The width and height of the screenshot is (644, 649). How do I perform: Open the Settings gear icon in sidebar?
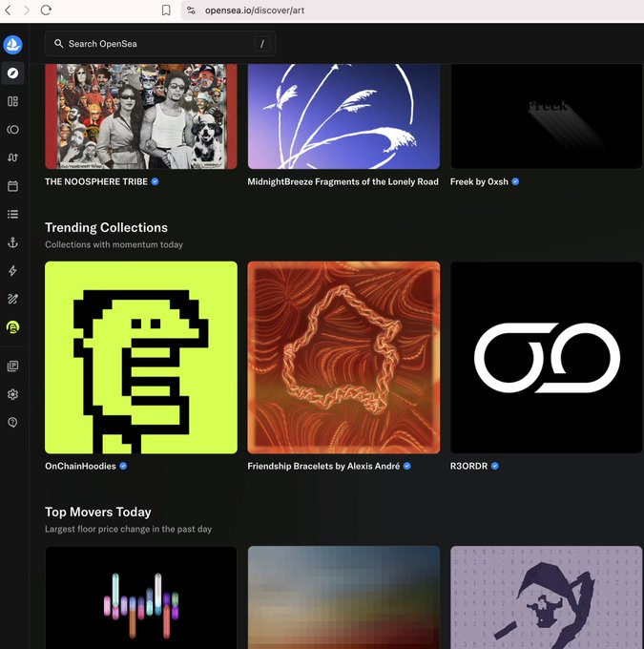(x=12, y=394)
